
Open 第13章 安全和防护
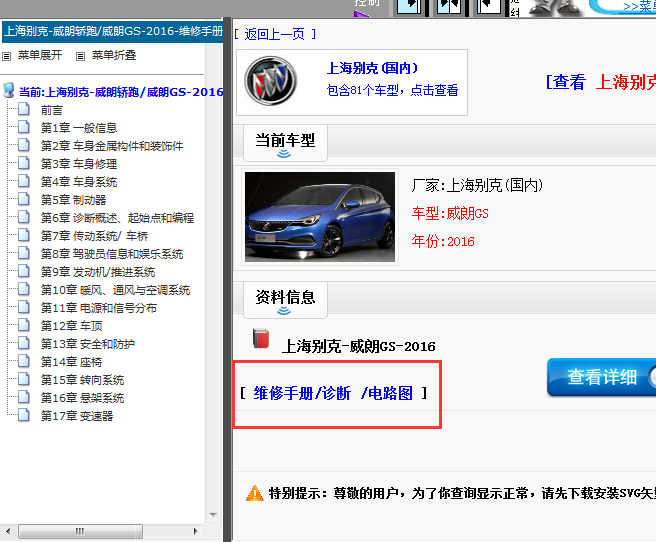pos(88,344)
